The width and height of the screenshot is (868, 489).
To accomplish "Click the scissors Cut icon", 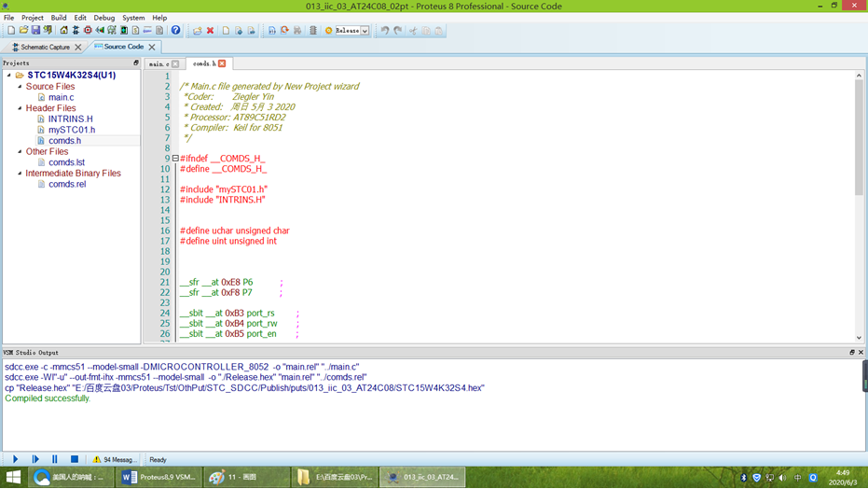I will pos(413,31).
